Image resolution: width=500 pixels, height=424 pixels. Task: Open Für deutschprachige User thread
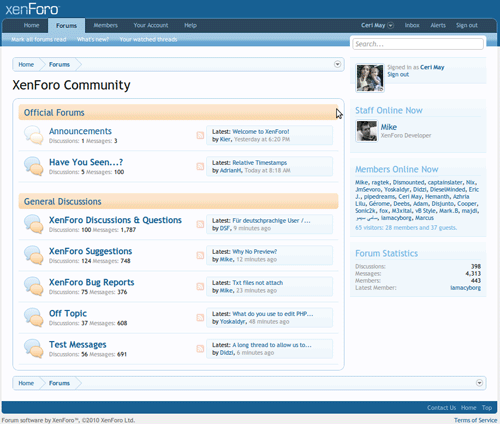point(271,221)
